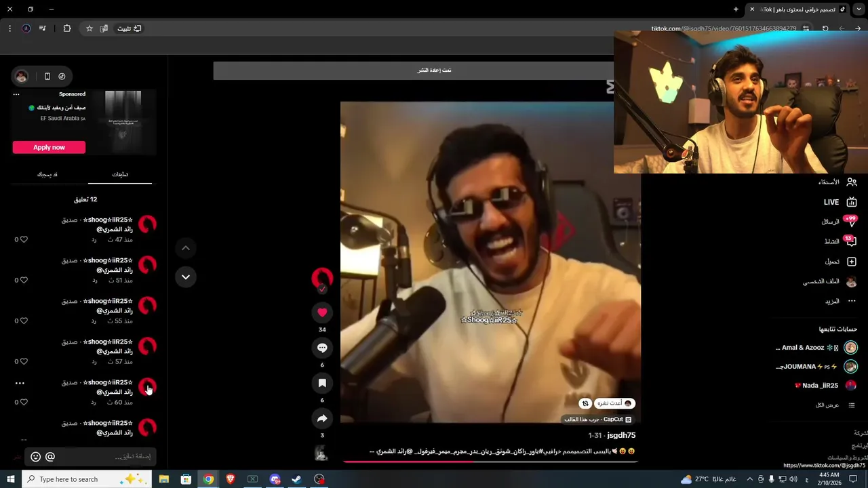This screenshot has width=868, height=488.
Task: Close the TikTok browser tab
Action: (751, 9)
